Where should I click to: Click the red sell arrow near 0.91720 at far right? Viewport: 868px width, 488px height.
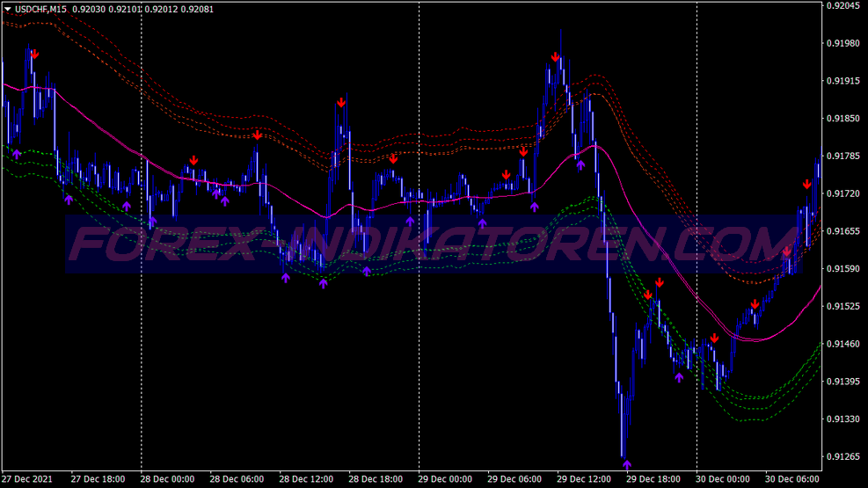(807, 185)
